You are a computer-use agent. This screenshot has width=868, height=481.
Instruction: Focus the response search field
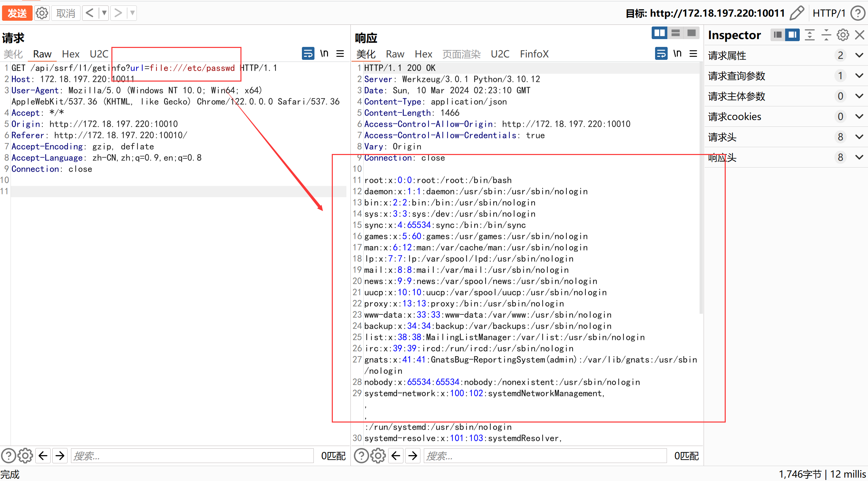click(545, 456)
